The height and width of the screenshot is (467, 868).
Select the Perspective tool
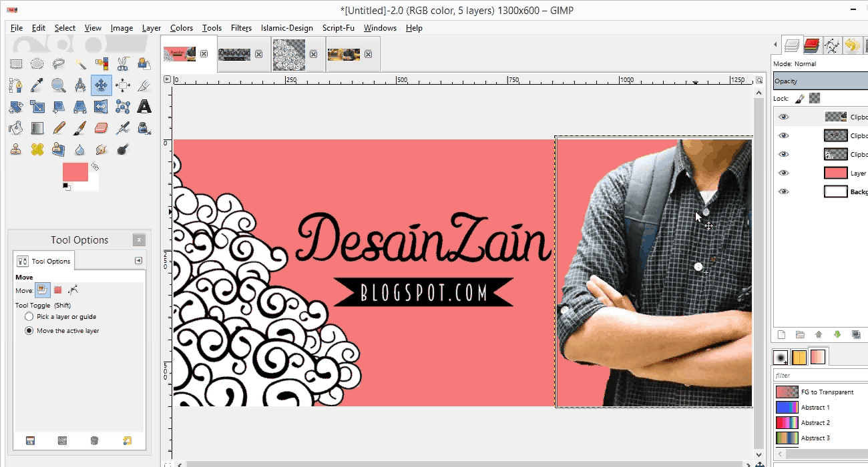click(x=80, y=107)
